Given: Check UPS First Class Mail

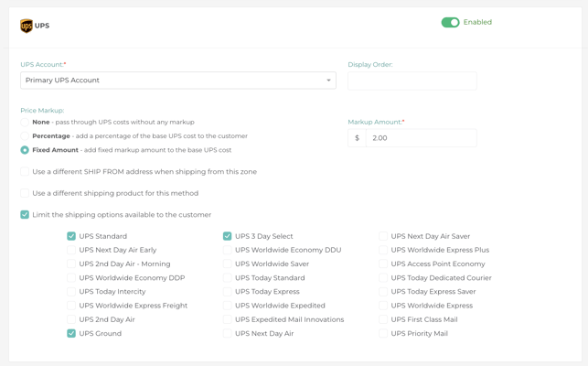Looking at the screenshot, I should click(383, 319).
